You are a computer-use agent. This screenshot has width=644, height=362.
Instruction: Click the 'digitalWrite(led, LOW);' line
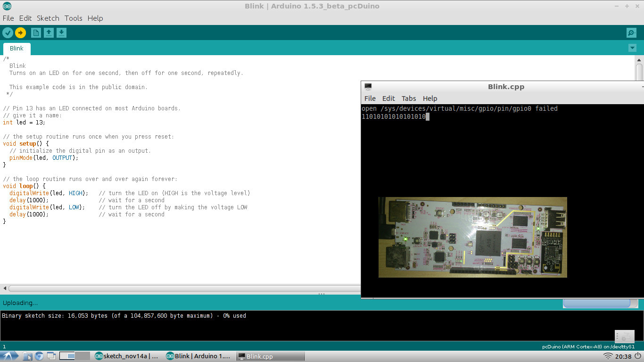[47, 207]
